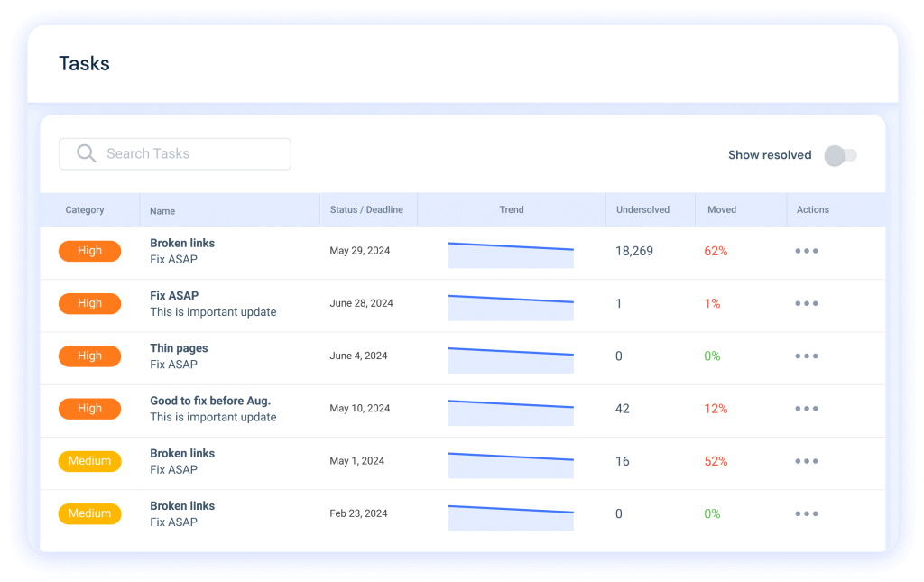The width and height of the screenshot is (924, 582).
Task: Click the High badge next to Fix ASAP
Action: click(x=89, y=303)
